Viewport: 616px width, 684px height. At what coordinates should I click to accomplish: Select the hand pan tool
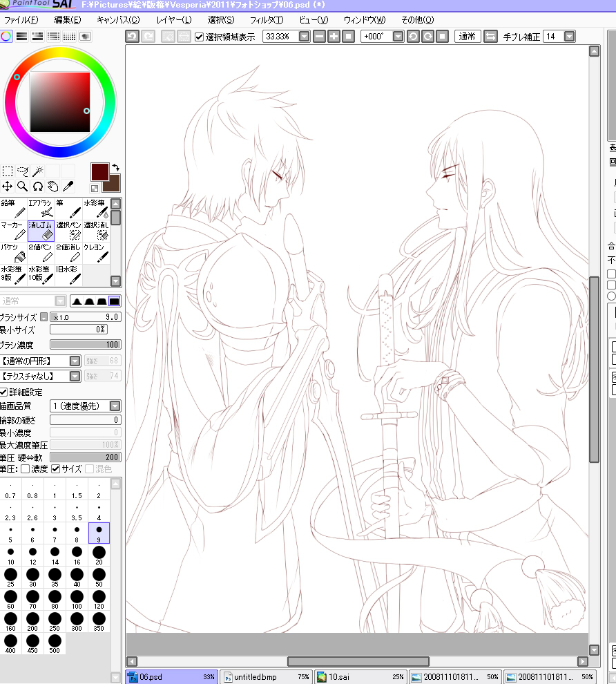[52, 187]
